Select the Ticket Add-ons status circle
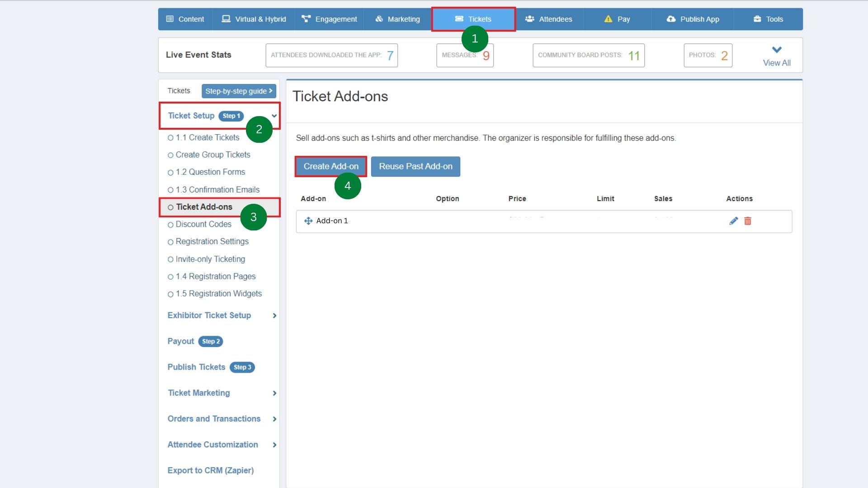The height and width of the screenshot is (488, 868). click(x=170, y=207)
